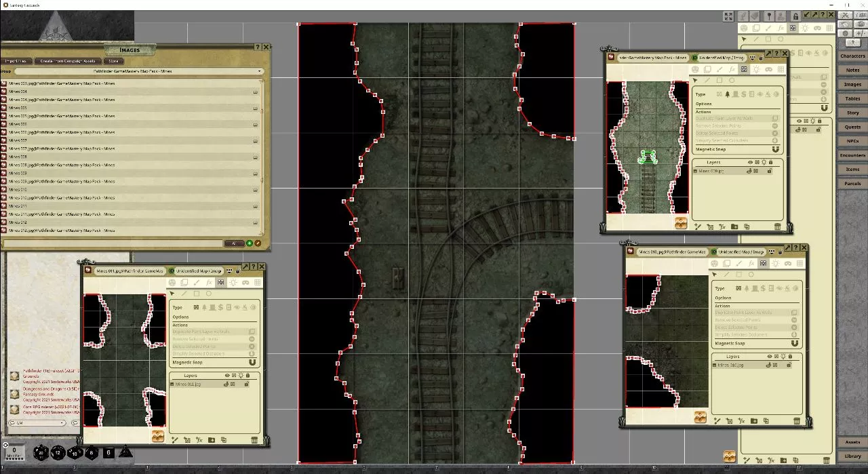Select Mines 012 entry in Images list
868x474 pixels.
coord(131,222)
